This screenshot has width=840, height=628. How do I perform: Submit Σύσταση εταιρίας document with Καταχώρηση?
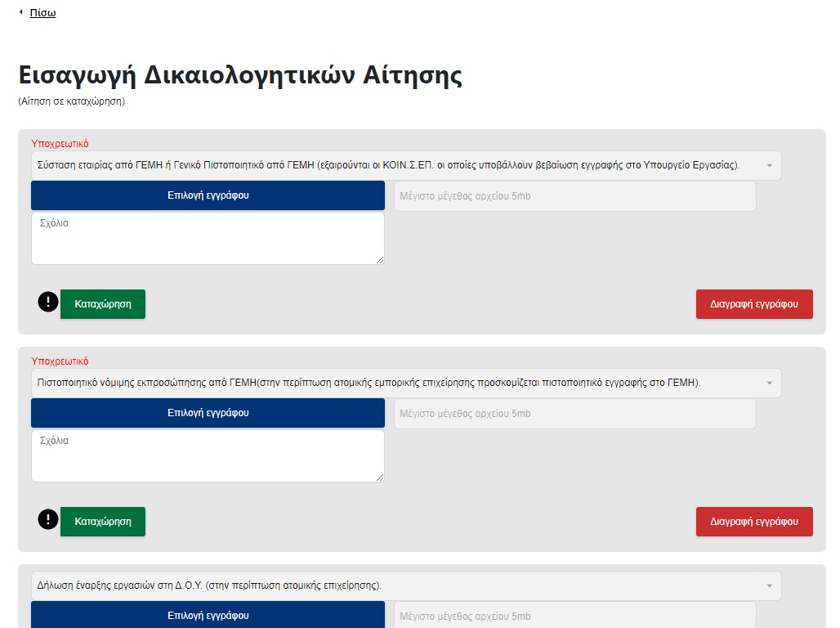tap(103, 303)
